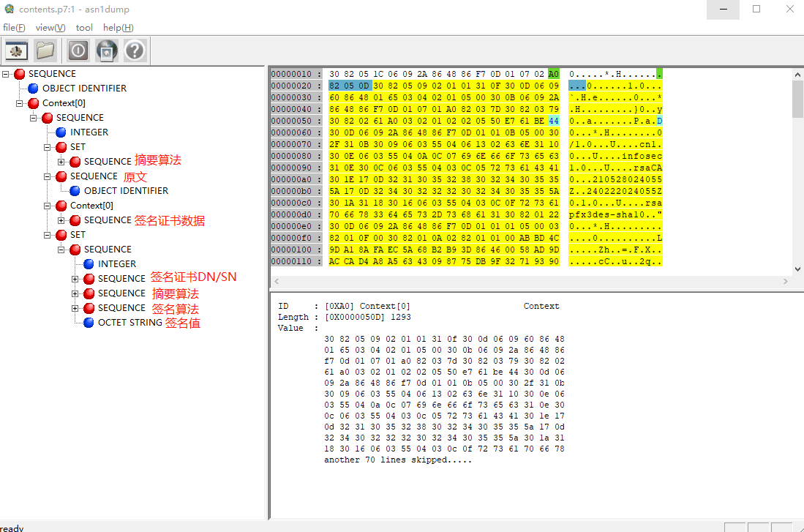Click red ball icon of SEQUENCE labeled 签名算法
This screenshot has width=804, height=532.
(89, 308)
